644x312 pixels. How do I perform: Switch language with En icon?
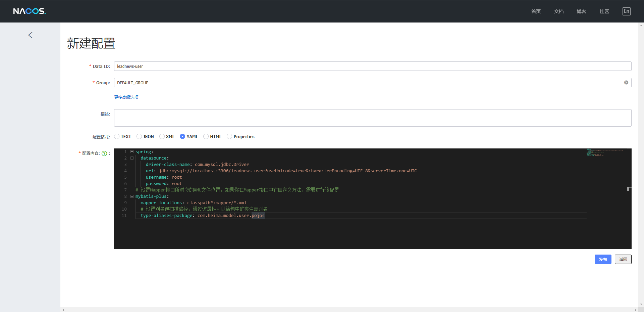(626, 11)
